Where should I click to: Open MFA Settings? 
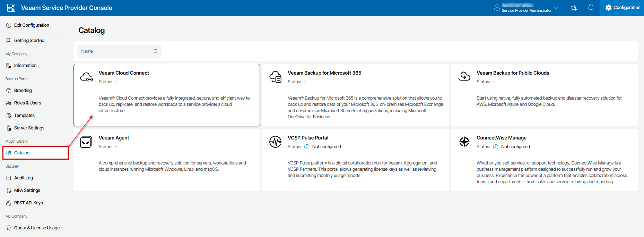click(27, 191)
